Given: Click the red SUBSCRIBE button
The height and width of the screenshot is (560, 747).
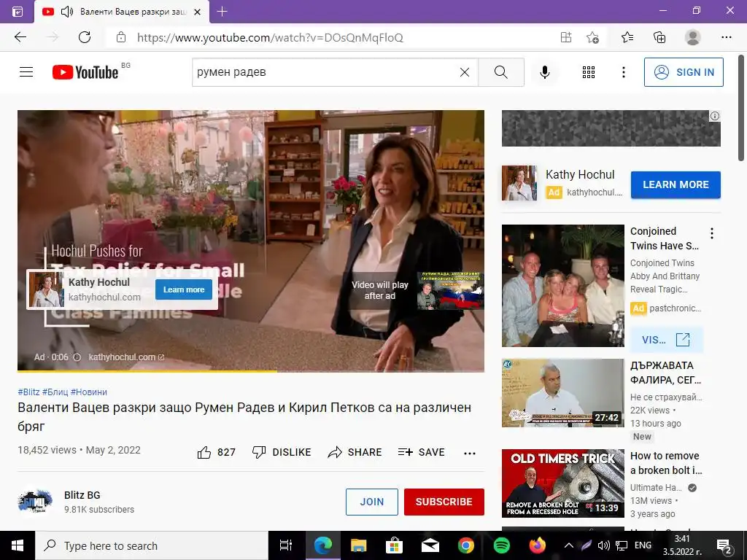Looking at the screenshot, I should coord(444,502).
